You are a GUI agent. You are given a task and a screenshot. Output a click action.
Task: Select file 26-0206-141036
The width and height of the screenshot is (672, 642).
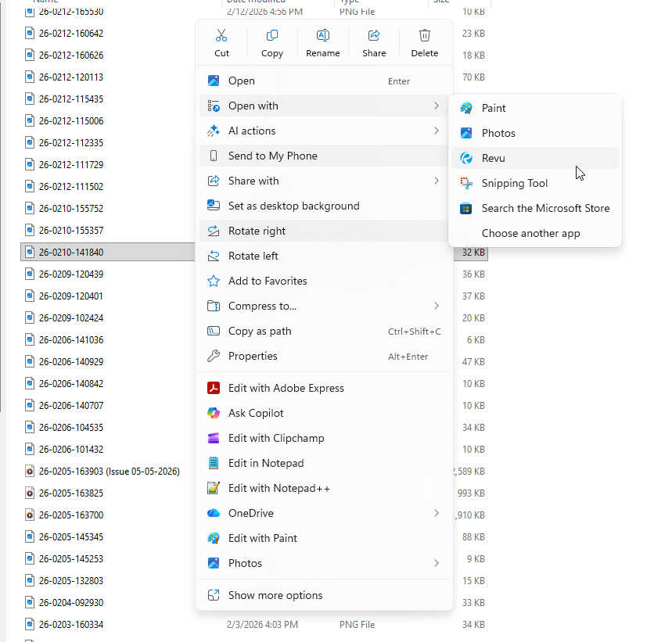(x=71, y=339)
